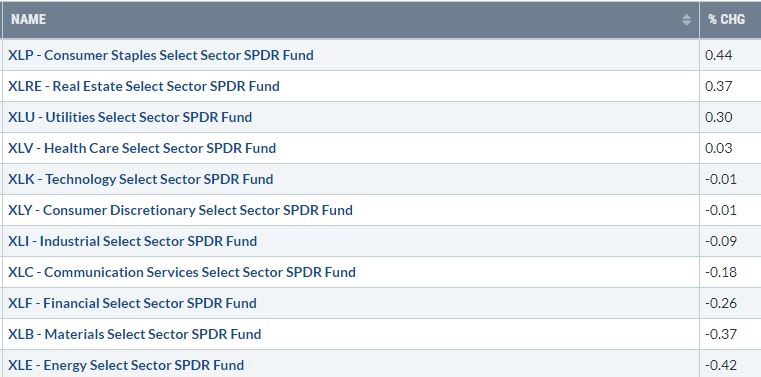Open XLB Materials Select Sector fund link

click(134, 334)
